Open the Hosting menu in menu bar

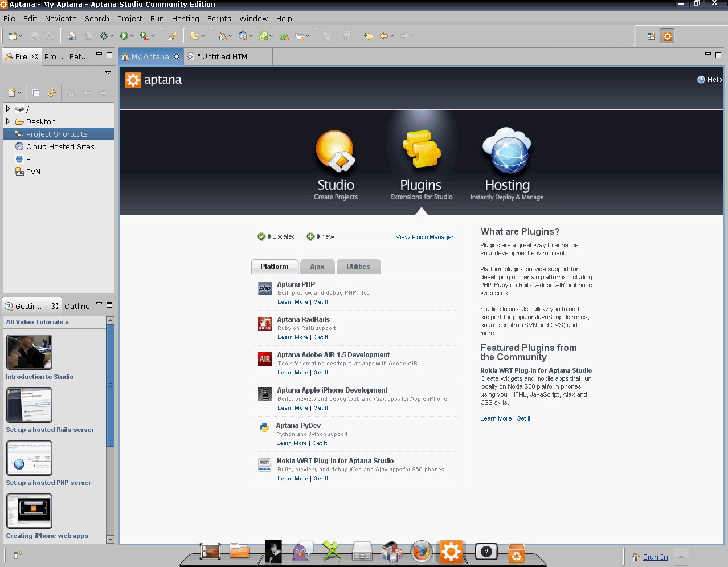185,18
